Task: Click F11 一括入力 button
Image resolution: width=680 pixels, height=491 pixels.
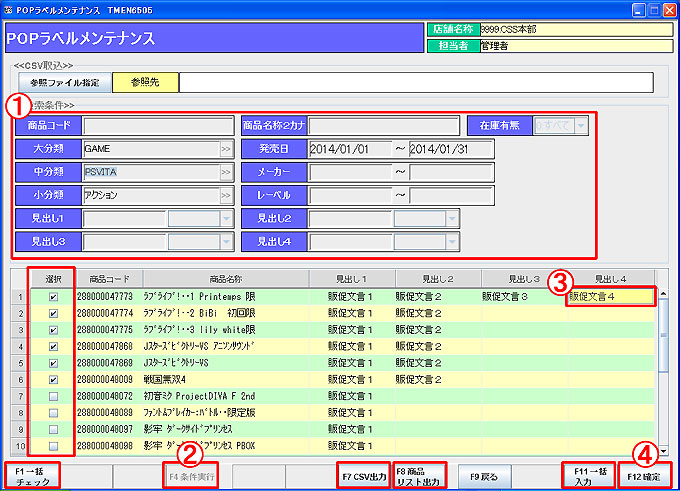Action: [x=589, y=476]
